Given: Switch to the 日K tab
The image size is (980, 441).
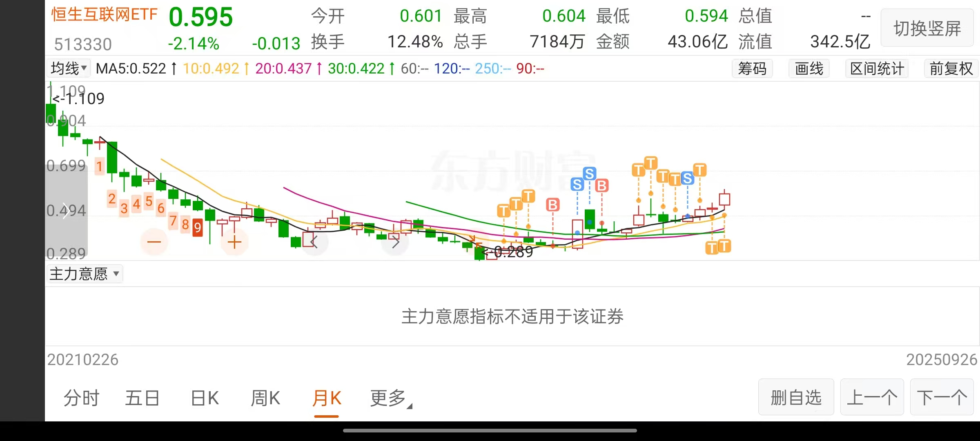Looking at the screenshot, I should [x=205, y=398].
